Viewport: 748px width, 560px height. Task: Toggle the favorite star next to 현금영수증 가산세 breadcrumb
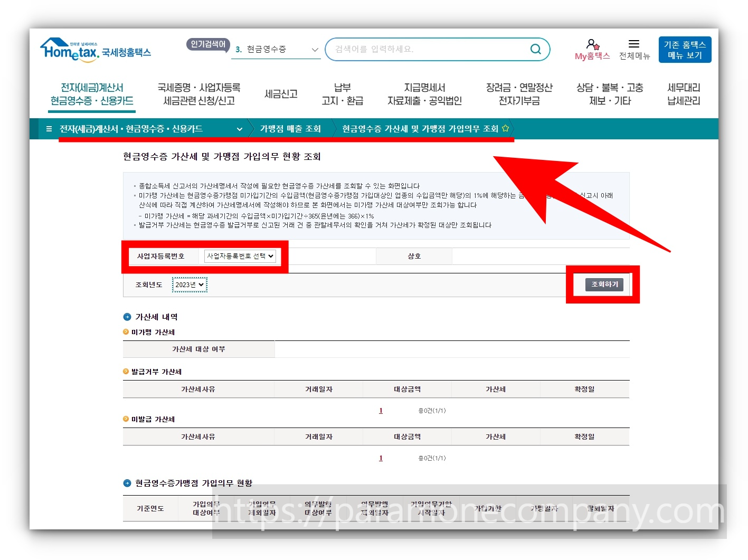coord(506,128)
